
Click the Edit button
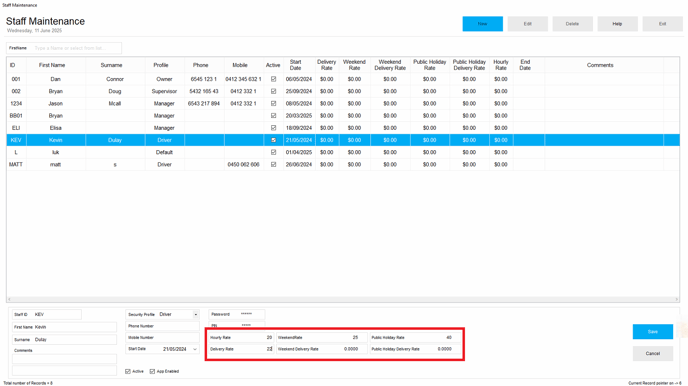[x=527, y=24]
